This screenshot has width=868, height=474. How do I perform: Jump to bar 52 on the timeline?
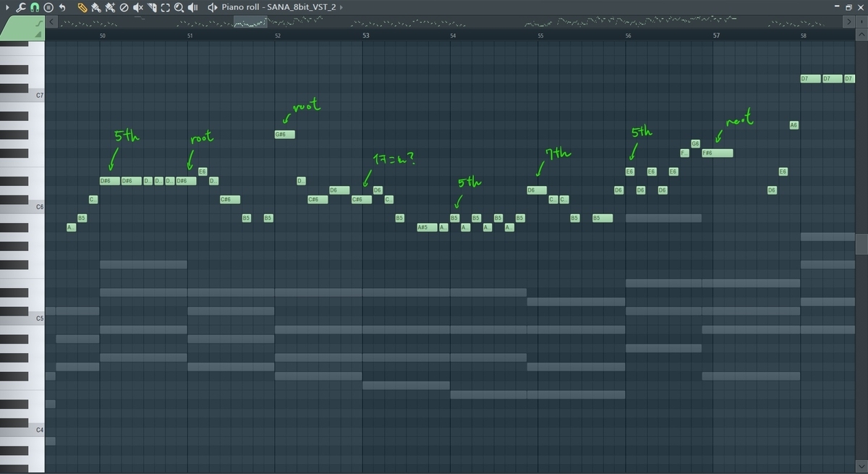(278, 35)
